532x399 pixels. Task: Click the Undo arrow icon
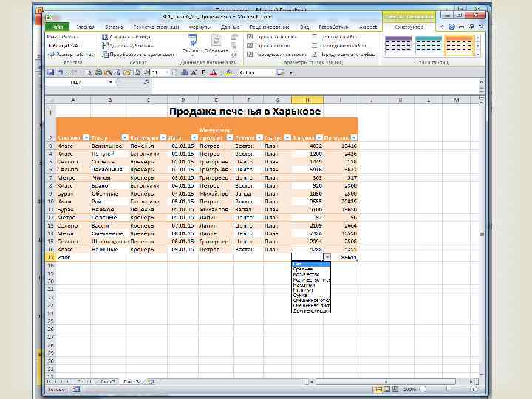(x=60, y=72)
